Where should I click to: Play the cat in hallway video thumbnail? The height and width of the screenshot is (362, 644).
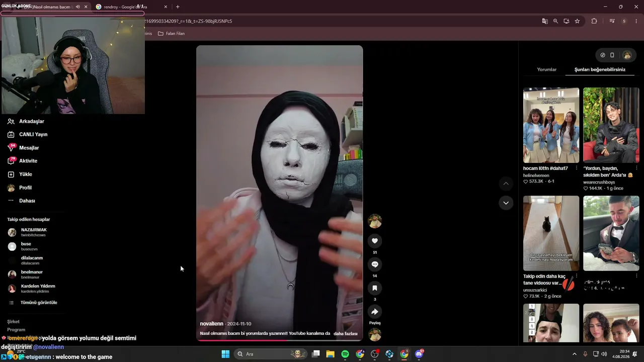tap(551, 233)
